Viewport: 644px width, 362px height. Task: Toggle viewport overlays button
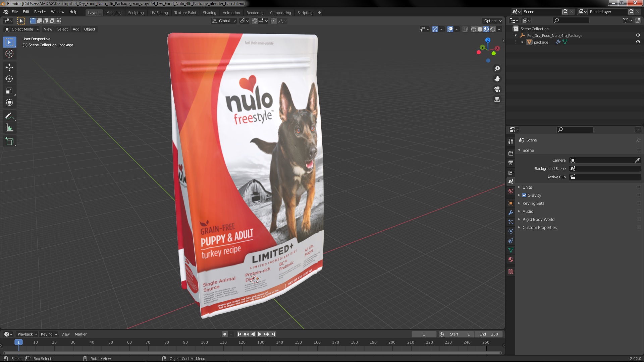click(450, 29)
